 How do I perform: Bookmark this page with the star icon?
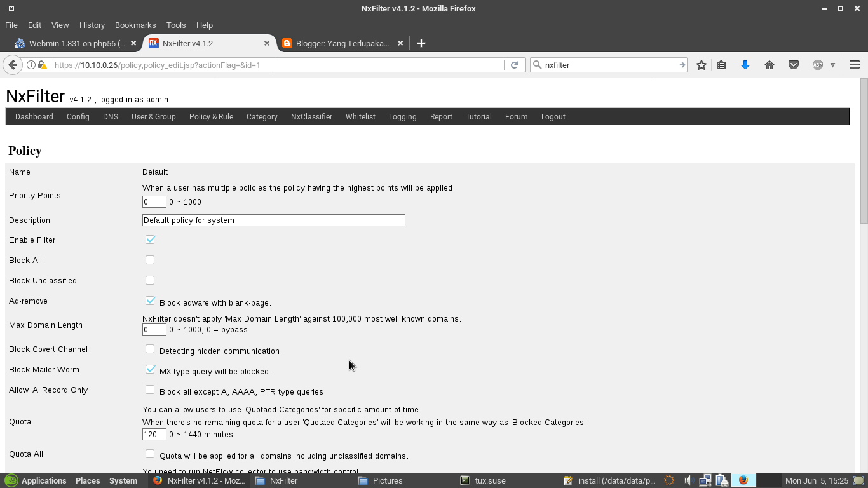[702, 65]
